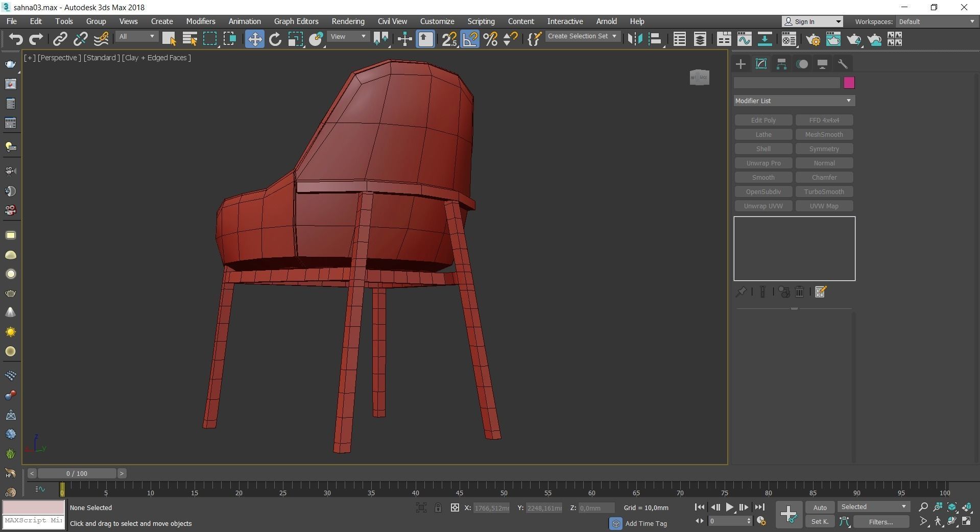Open the Scripting menu
This screenshot has height=532, width=980.
click(x=481, y=21)
